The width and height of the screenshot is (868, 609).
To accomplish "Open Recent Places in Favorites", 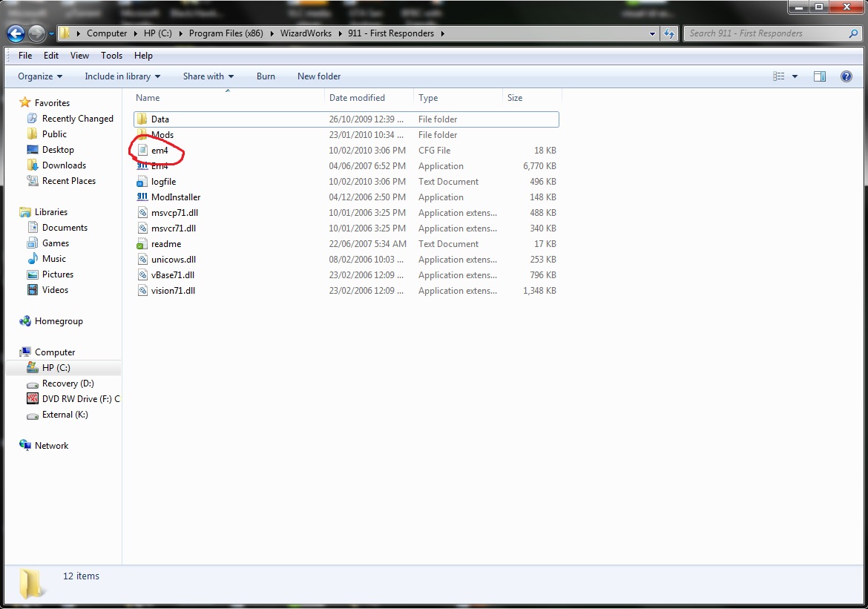I will tap(69, 180).
